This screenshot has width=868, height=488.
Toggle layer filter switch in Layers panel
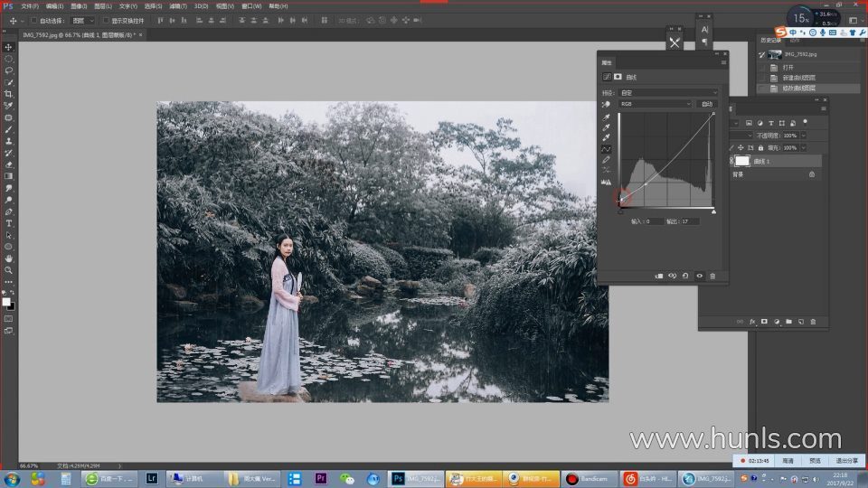pos(805,122)
